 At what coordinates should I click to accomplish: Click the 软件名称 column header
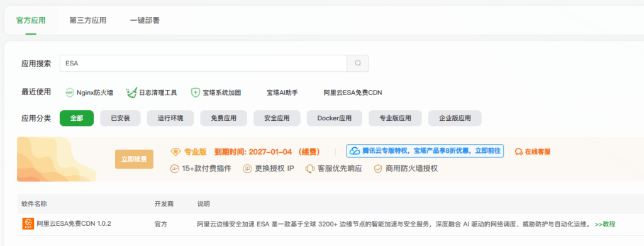point(34,204)
